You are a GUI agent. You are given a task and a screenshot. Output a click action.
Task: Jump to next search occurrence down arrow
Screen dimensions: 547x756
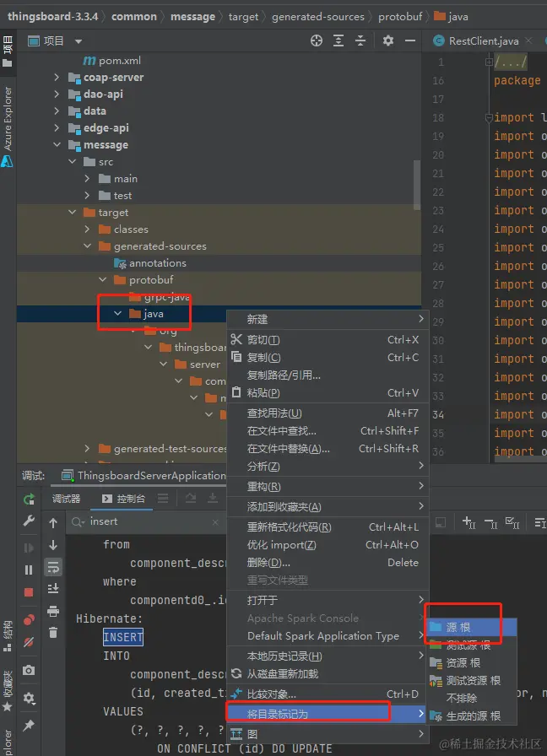[x=53, y=545]
